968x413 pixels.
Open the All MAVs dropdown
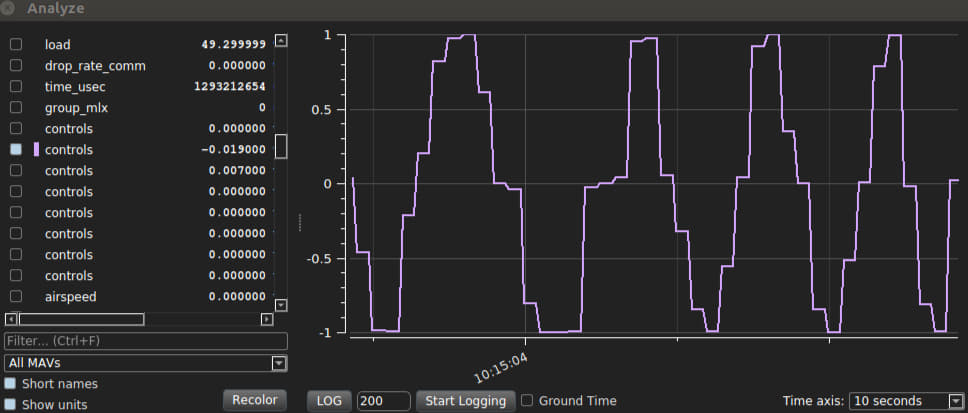click(x=146, y=363)
